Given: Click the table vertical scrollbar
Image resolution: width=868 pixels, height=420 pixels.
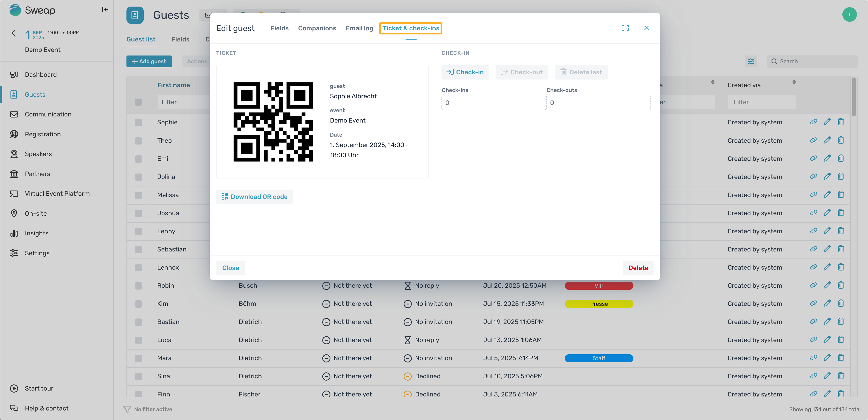Looking at the screenshot, I should point(853,97).
